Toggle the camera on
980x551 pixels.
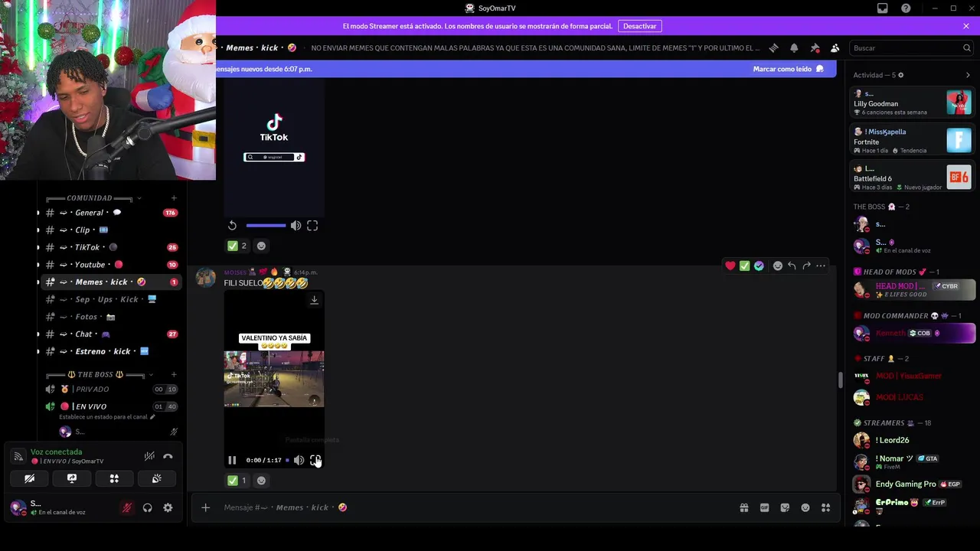29,478
